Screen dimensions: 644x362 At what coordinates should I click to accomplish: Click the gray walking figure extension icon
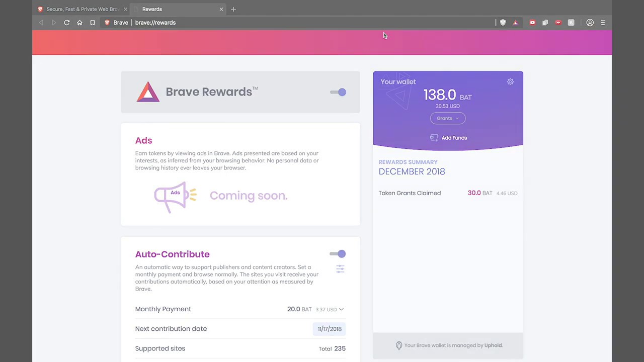[571, 23]
